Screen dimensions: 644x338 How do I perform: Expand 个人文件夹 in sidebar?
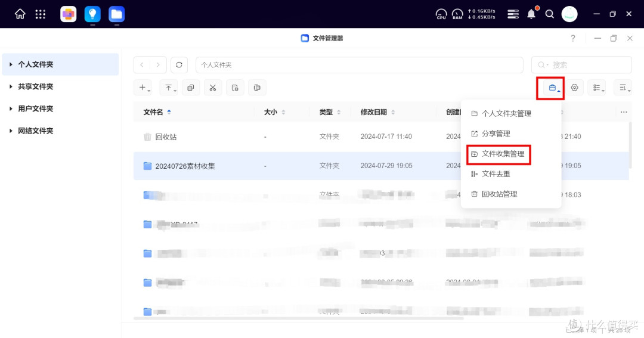coord(11,64)
